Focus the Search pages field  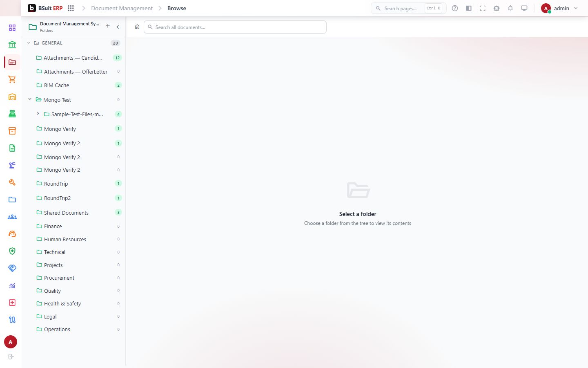408,8
